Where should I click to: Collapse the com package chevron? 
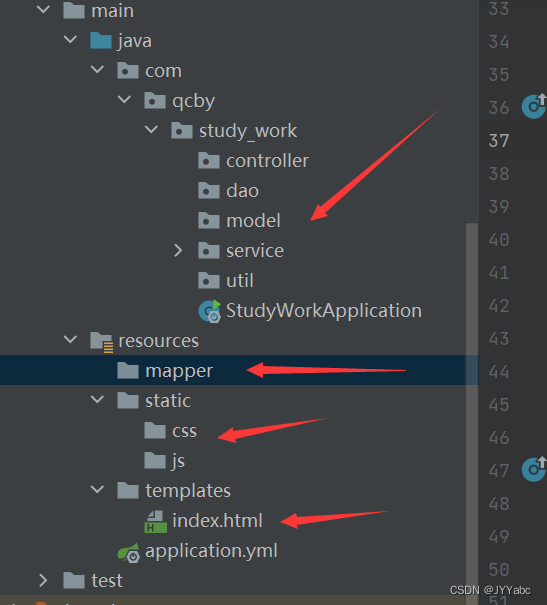[97, 69]
